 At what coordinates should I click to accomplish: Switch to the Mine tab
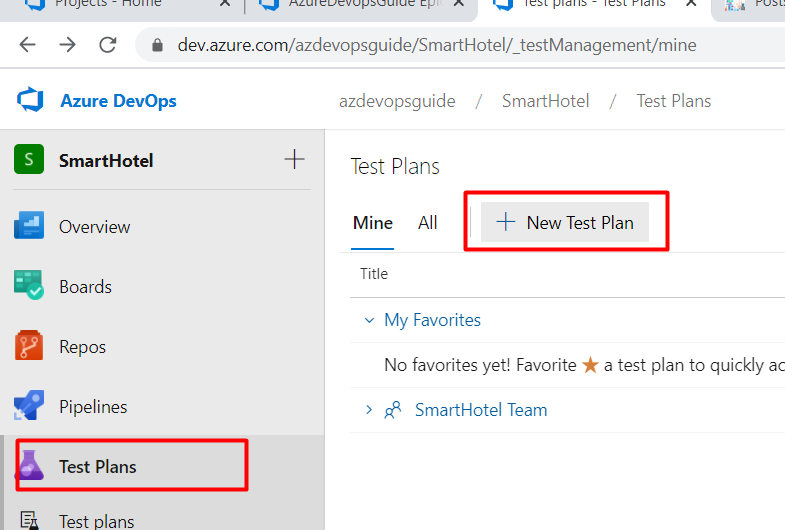[x=372, y=223]
